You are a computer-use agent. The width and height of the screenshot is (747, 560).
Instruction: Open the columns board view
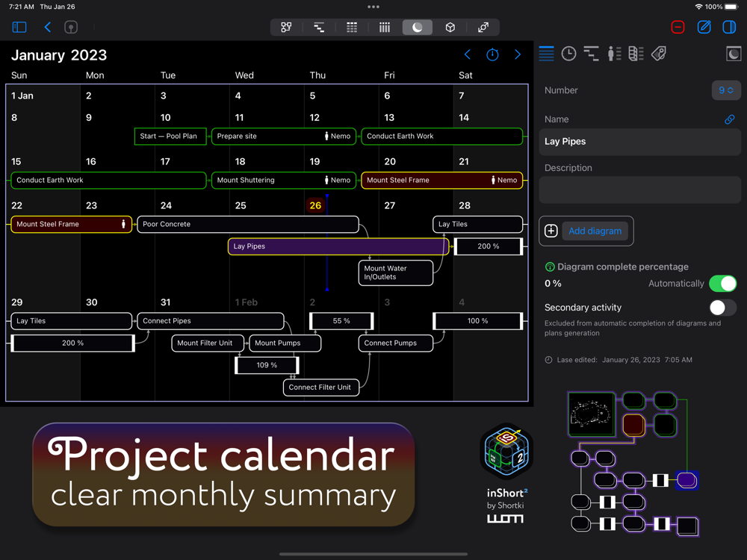pos(385,27)
